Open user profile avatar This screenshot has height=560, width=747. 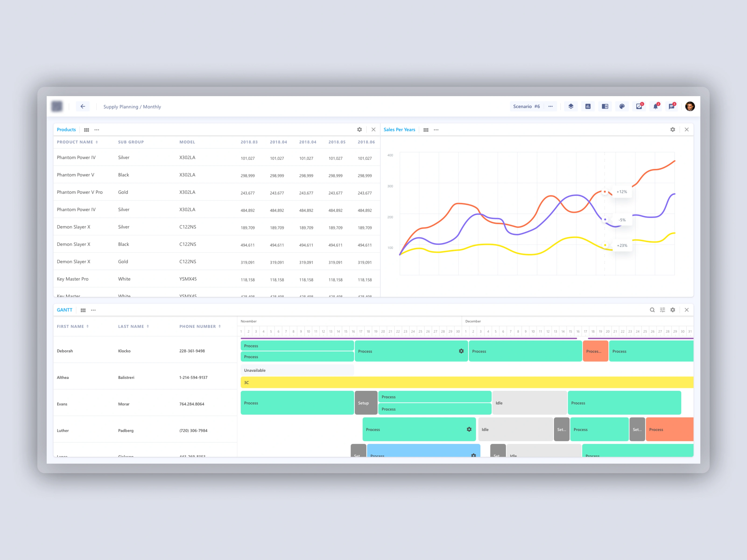coord(690,106)
